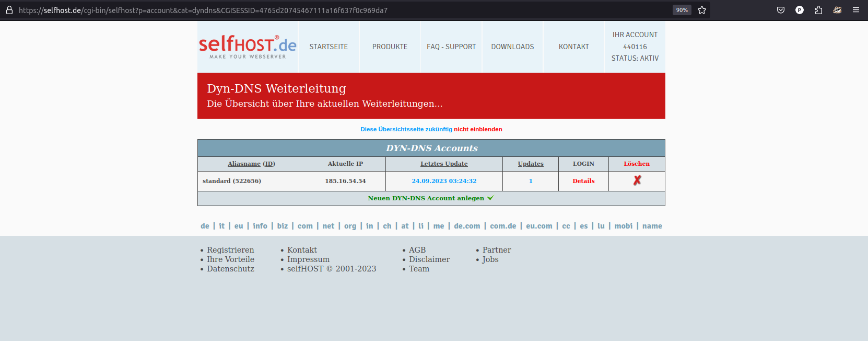The width and height of the screenshot is (868, 341).
Task: Select the de.com domain link
Action: (x=466, y=226)
